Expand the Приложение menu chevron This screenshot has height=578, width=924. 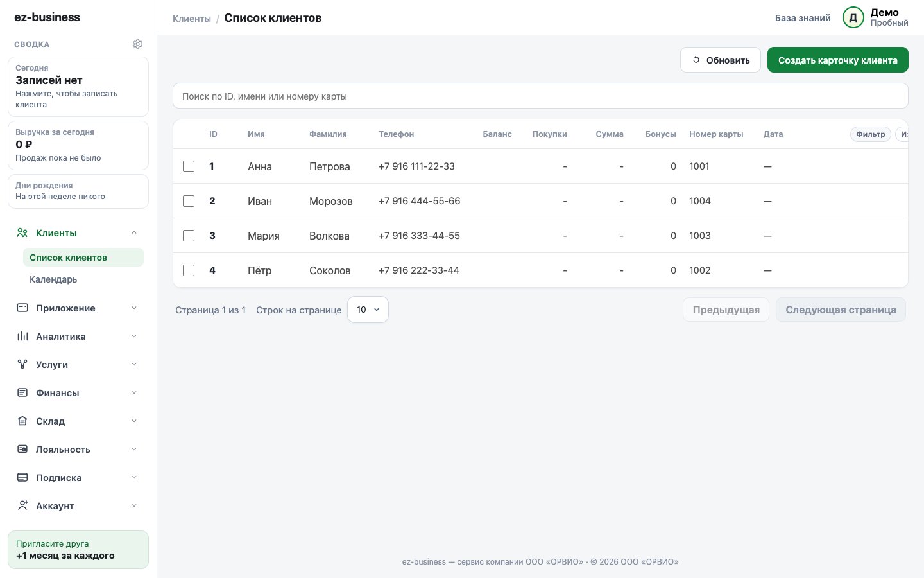pos(134,308)
